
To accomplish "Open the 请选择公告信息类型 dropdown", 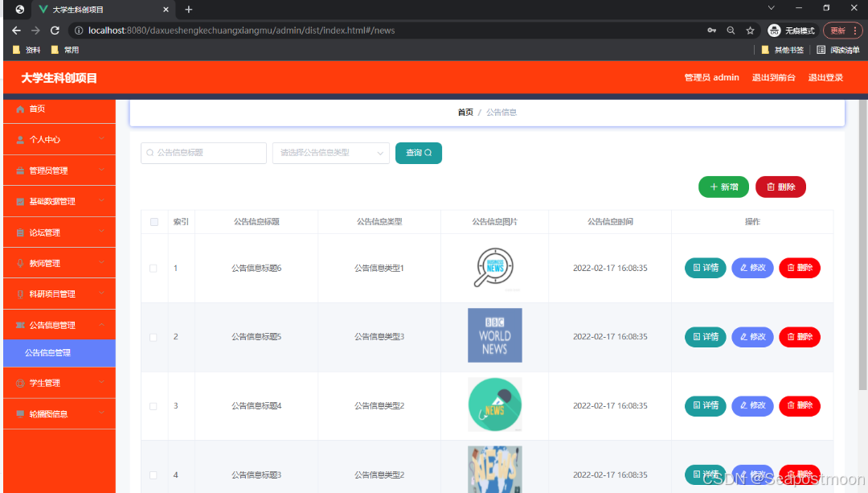I will [x=330, y=153].
